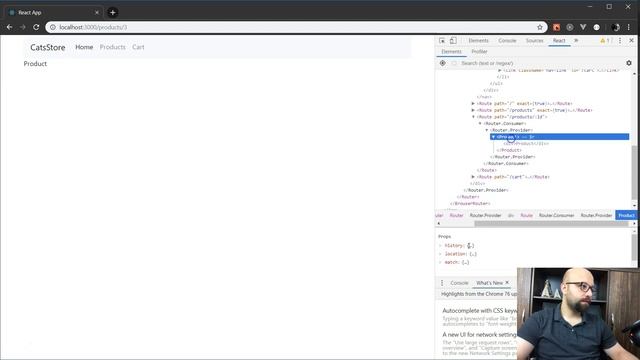Navigate to Home in the navbar
640x360 pixels.
coord(84,47)
